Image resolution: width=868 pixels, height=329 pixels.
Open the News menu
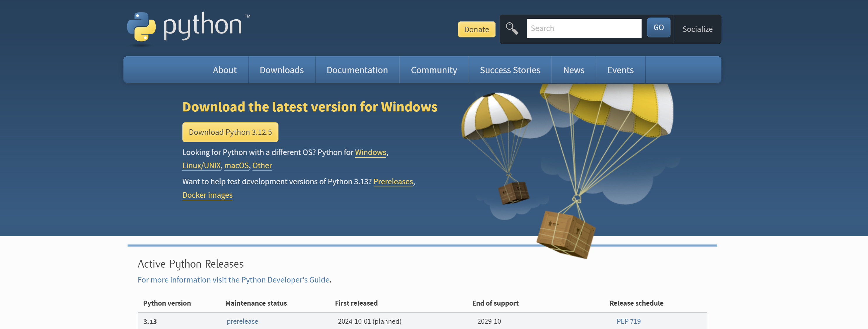coord(573,70)
